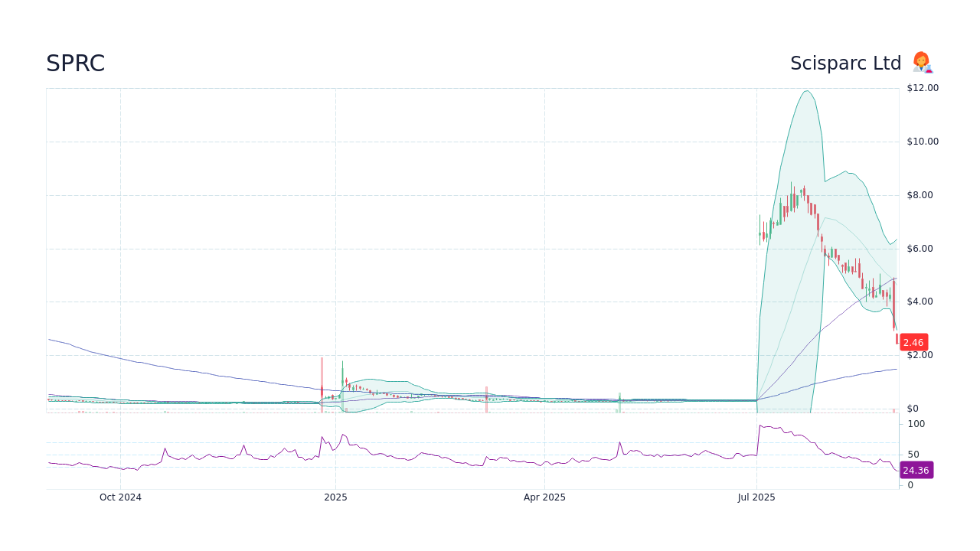Click the $6.00 price axis label
This screenshot has width=980, height=551.
[920, 249]
